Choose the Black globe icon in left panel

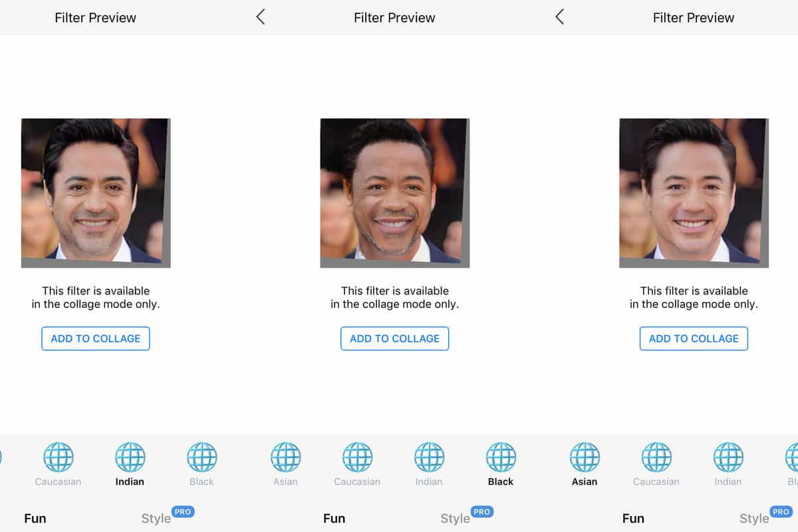click(202, 457)
